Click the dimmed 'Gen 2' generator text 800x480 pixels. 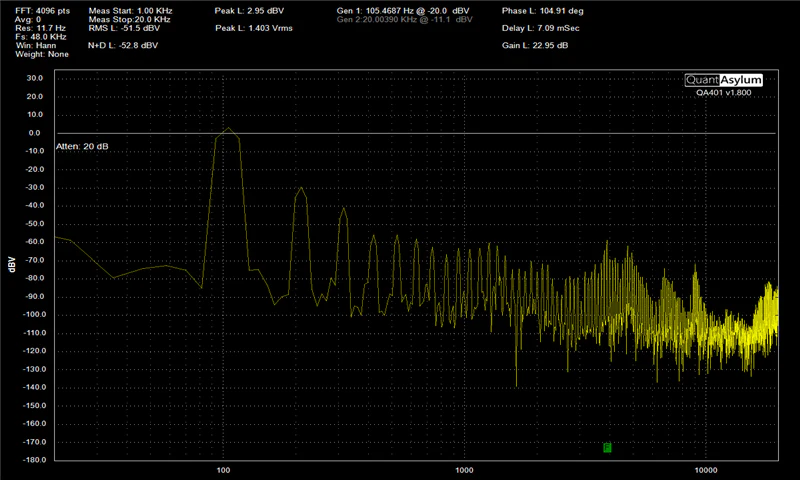pos(405,19)
